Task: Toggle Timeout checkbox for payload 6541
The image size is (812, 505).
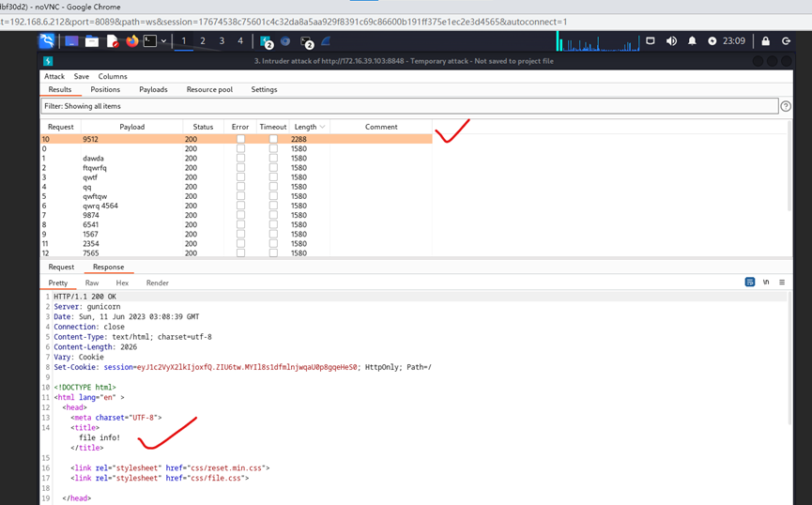Action: 273,224
